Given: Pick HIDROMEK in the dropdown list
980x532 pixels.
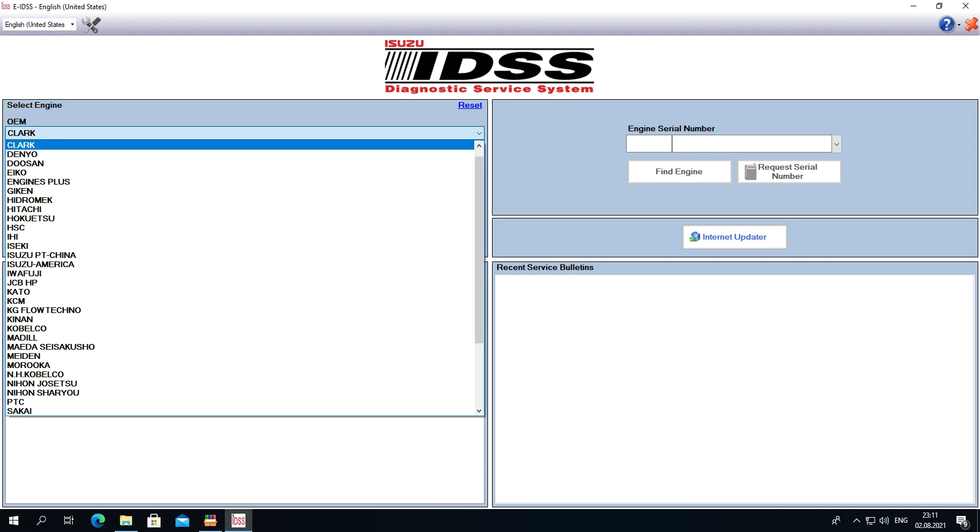Looking at the screenshot, I should pos(240,200).
